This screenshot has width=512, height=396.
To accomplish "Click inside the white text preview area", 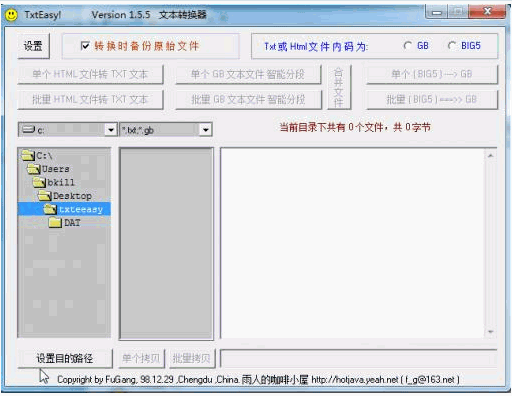I will tap(353, 243).
